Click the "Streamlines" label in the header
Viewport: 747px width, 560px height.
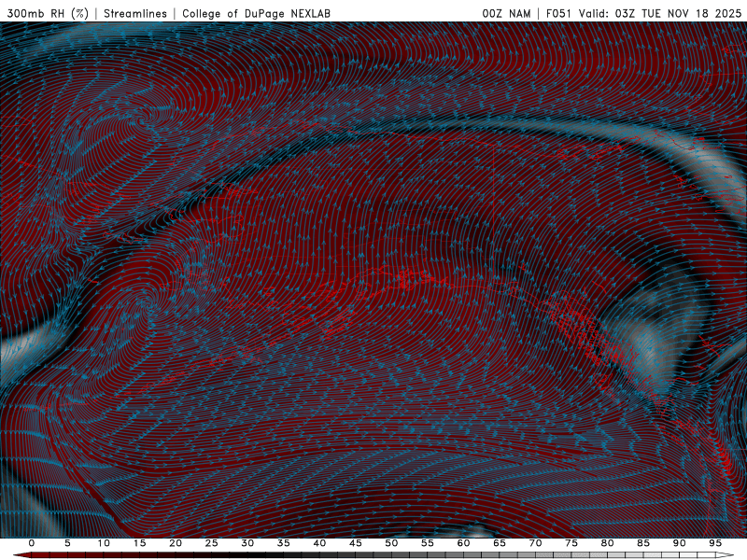(x=135, y=13)
